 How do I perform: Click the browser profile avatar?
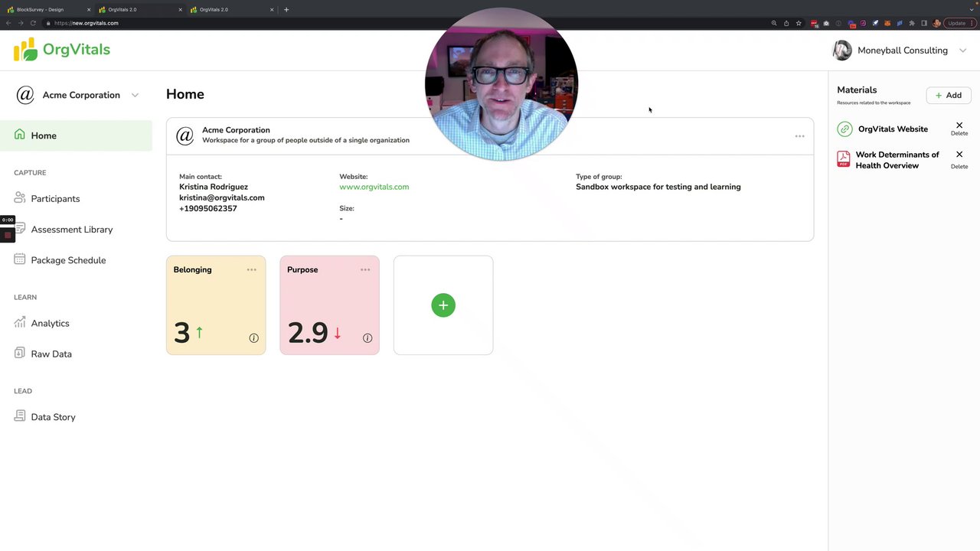(936, 23)
